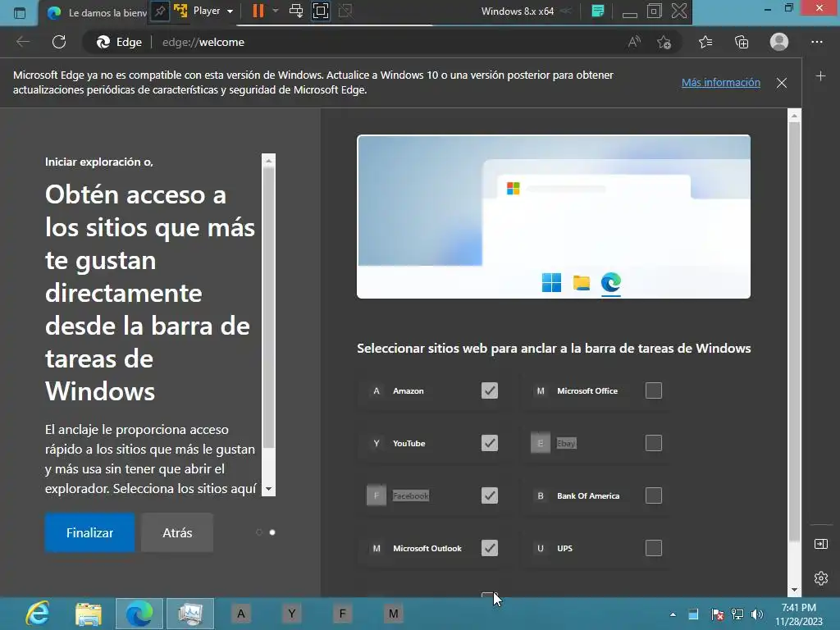
Task: Open the profile avatar menu
Action: pos(779,42)
